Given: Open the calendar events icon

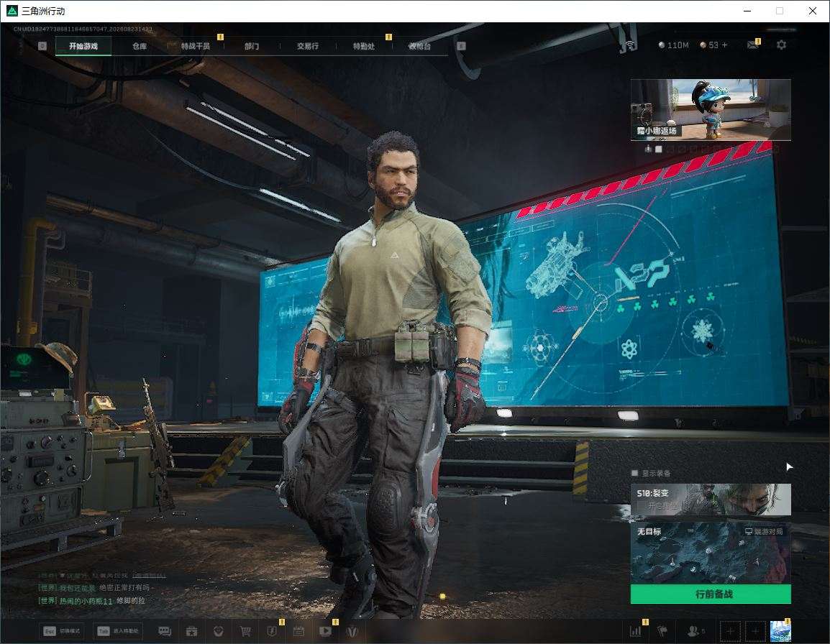Looking at the screenshot, I should coord(298,631).
